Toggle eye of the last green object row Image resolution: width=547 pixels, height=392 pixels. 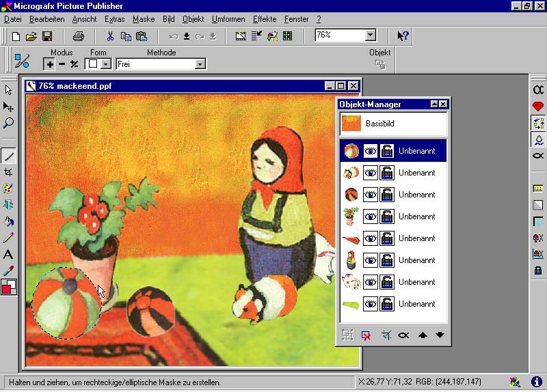pyautogui.click(x=370, y=304)
